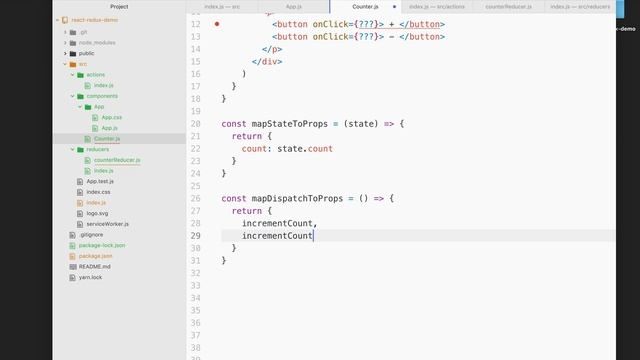Click the components folder icon
Image resolution: width=640 pixels, height=360 pixels.
point(80,96)
